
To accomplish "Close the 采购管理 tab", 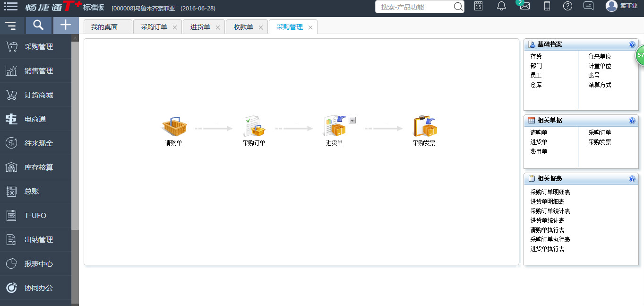I will [x=310, y=27].
